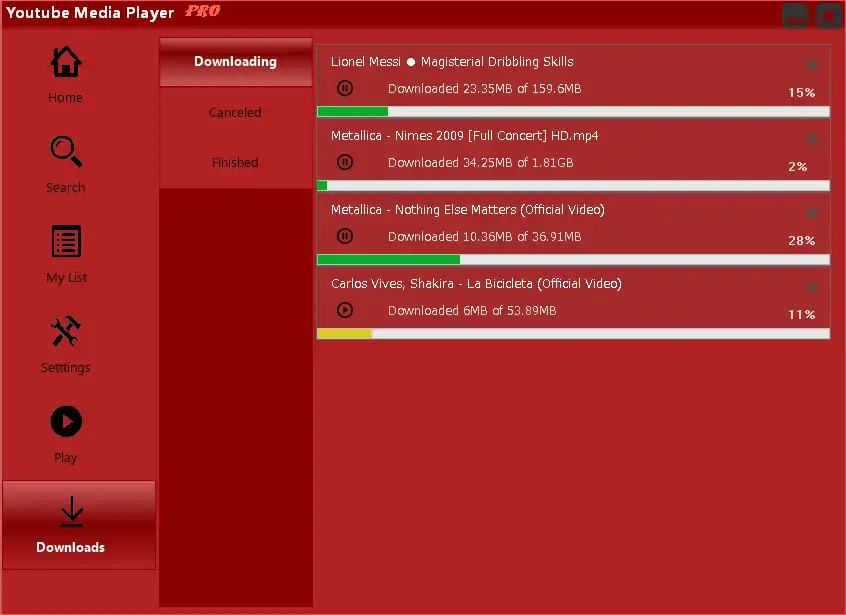Image resolution: width=846 pixels, height=615 pixels.
Task: Resume the La Bicicleta download
Action: point(345,310)
